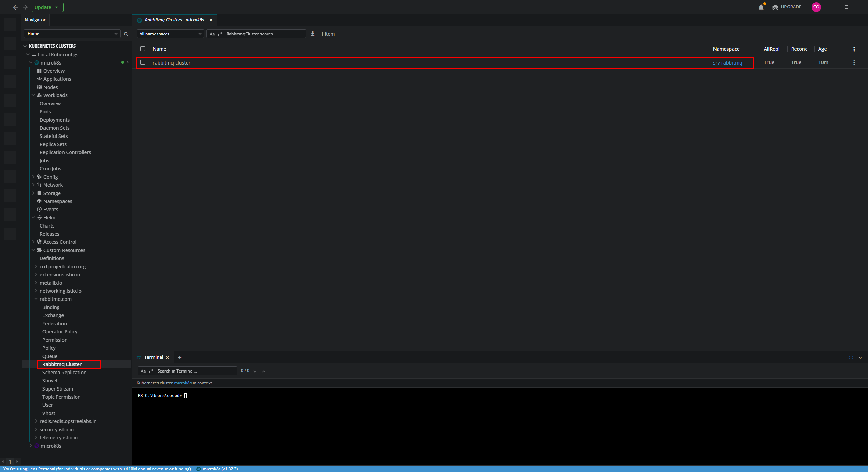Expand crd.projectcalico.org group

pos(36,266)
